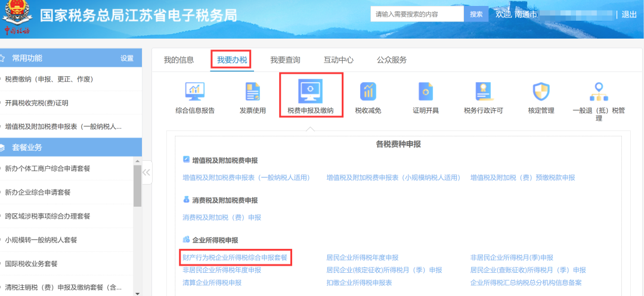
Task: Click the 各税费种申报 heading text
Action: pyautogui.click(x=398, y=144)
